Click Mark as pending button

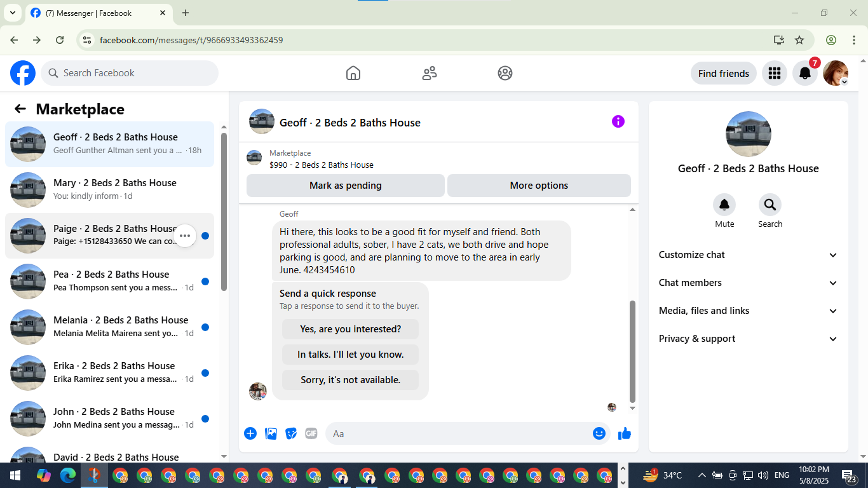[x=346, y=186]
